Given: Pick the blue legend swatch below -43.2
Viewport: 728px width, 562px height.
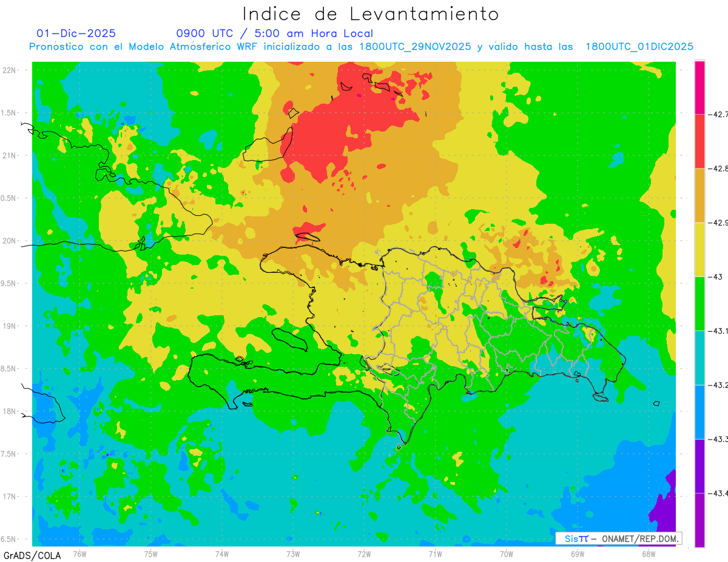Looking at the screenshot, I should (x=699, y=412).
